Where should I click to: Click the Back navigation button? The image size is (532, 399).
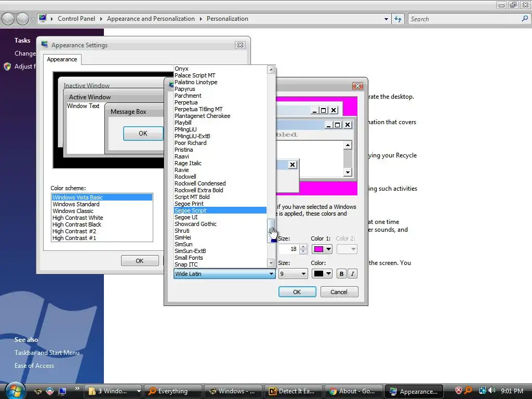8,19
